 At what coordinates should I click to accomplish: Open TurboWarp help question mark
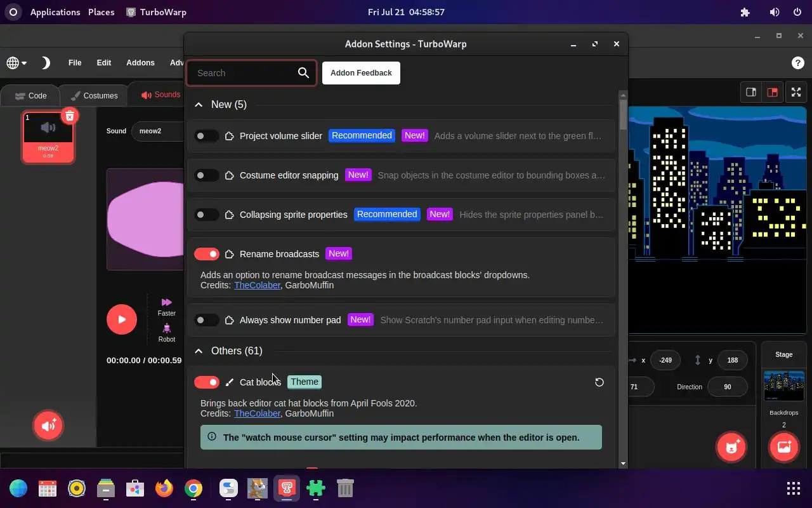coord(798,62)
